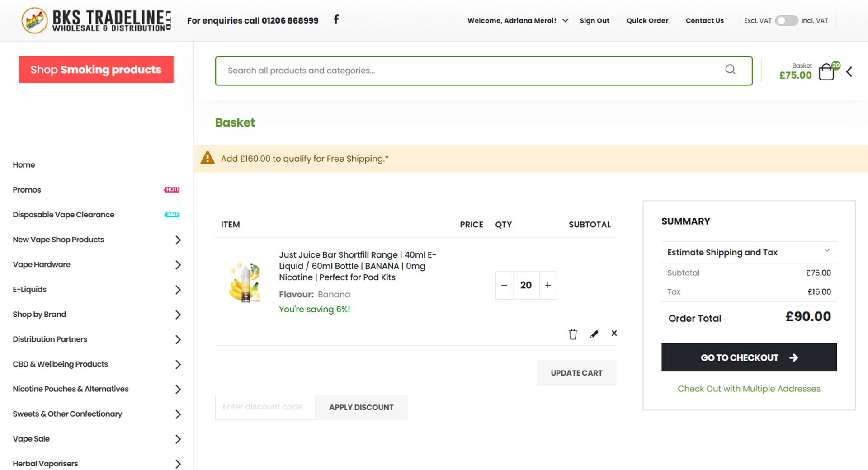The image size is (868, 470).
Task: Focus the discount code input field
Action: (265, 407)
